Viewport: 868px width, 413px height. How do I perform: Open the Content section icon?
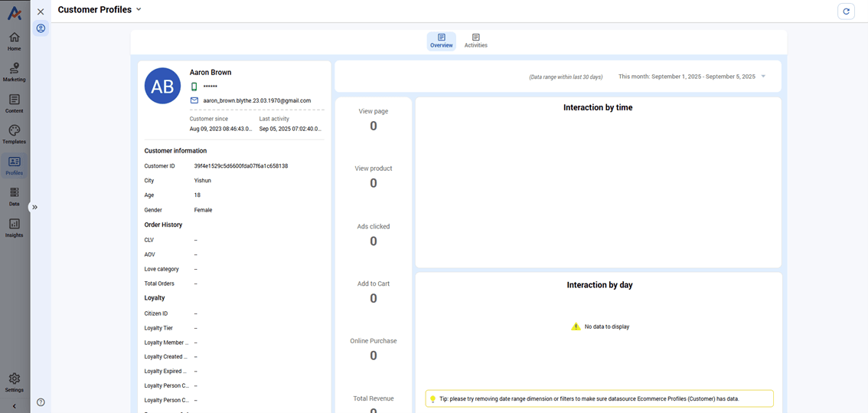click(x=14, y=103)
